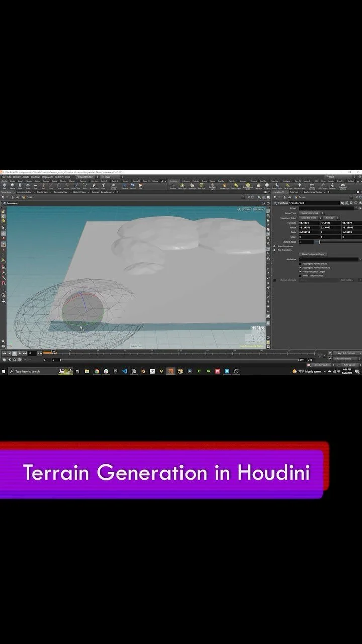Switch to the Geometry Spreadsheet tab
This screenshot has width=362, height=644.
tap(103, 192)
